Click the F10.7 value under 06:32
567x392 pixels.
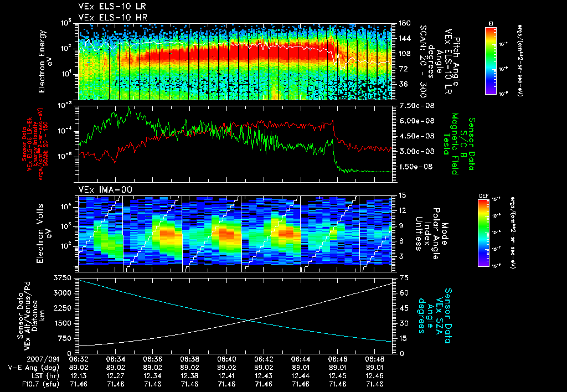(x=79, y=384)
